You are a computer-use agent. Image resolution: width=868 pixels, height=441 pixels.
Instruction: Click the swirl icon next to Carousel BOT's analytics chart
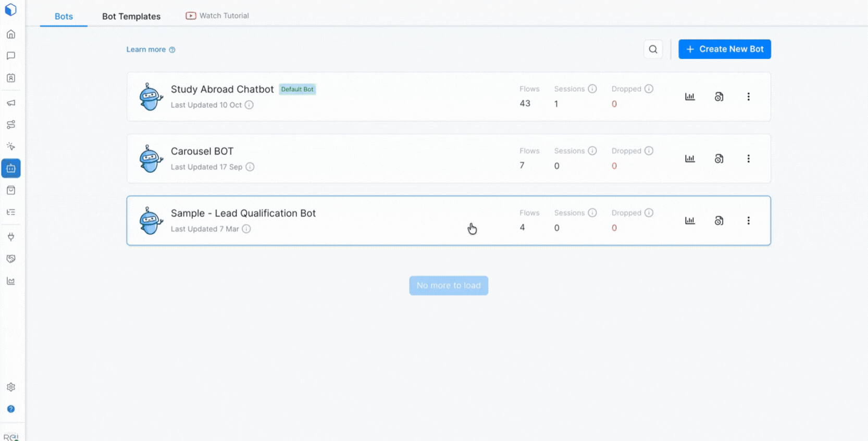[x=719, y=159]
